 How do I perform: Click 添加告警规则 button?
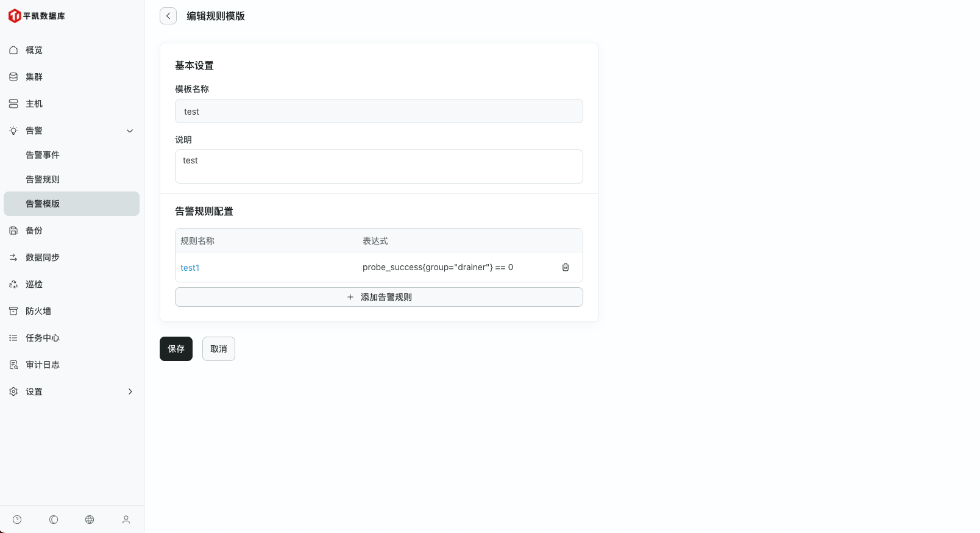click(x=378, y=297)
